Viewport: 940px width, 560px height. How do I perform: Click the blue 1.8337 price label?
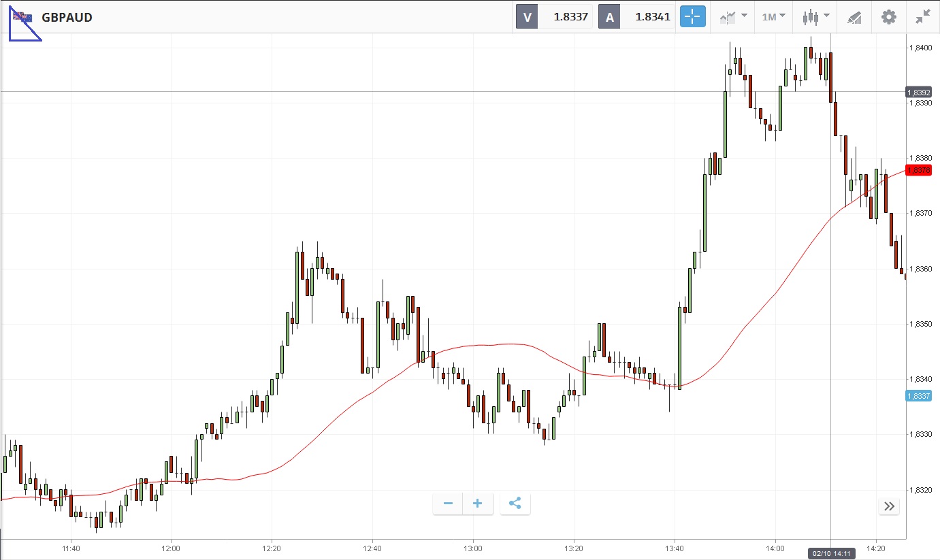[x=918, y=396]
